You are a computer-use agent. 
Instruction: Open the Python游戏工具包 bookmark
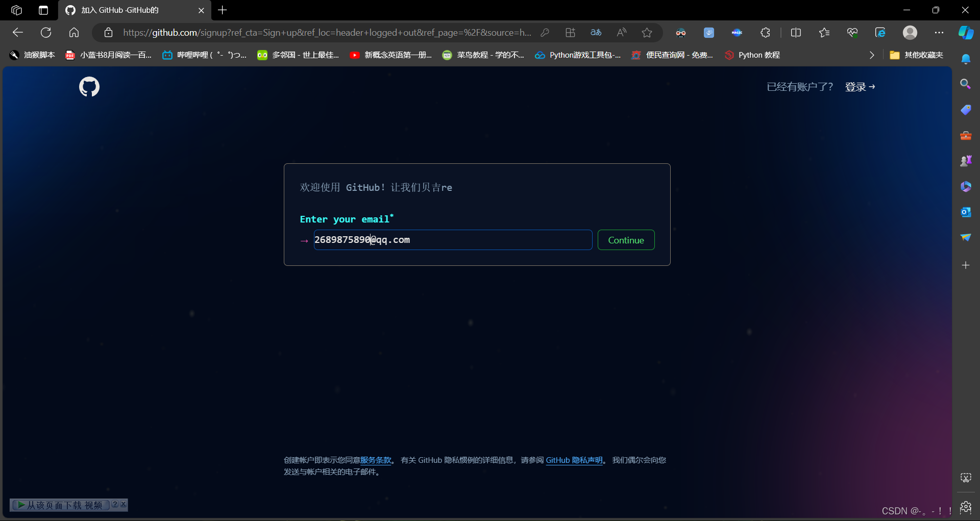tap(578, 55)
